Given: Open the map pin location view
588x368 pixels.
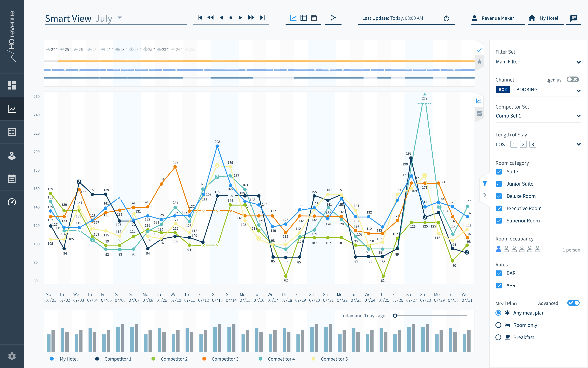Looking at the screenshot, I should click(12, 156).
